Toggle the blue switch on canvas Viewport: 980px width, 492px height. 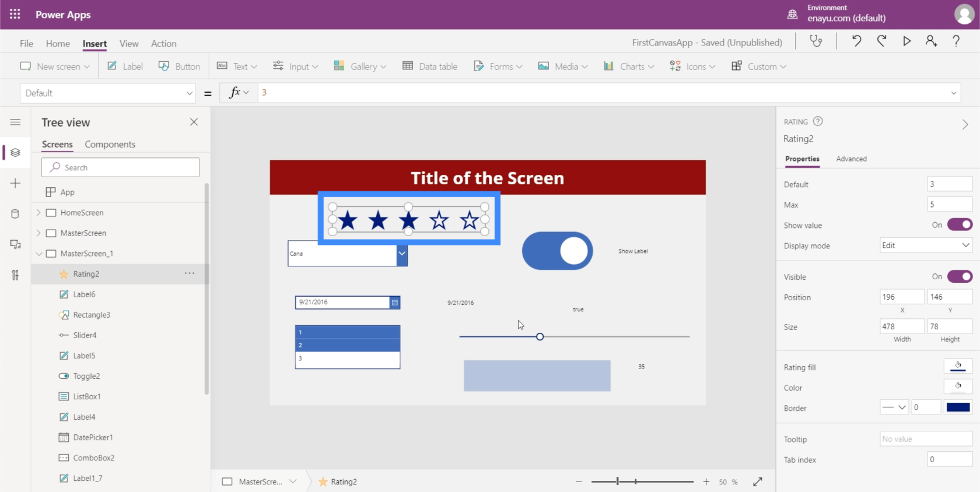click(557, 251)
